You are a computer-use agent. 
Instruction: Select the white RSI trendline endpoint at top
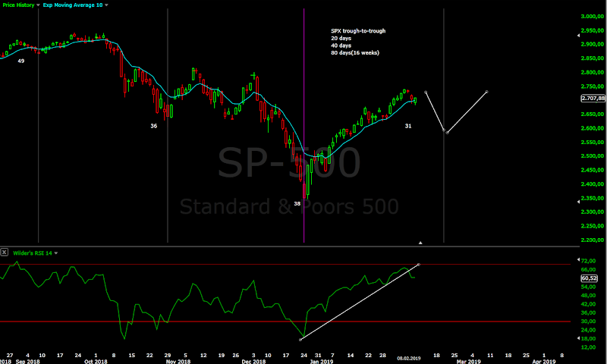pos(419,265)
